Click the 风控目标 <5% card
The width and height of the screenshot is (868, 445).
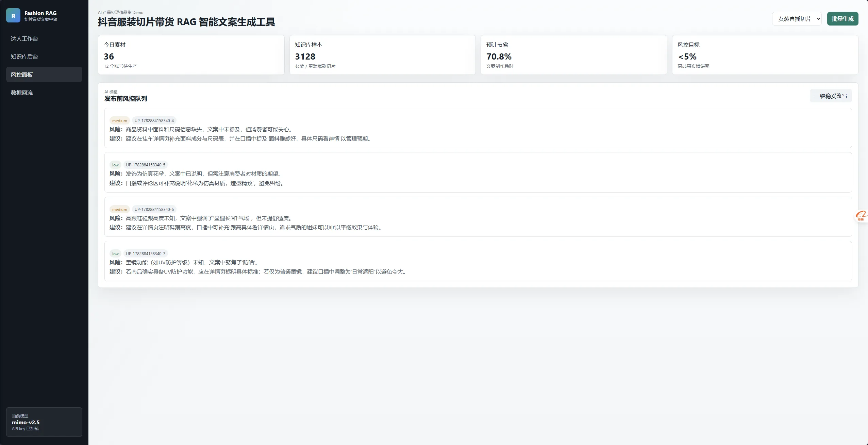pyautogui.click(x=765, y=55)
